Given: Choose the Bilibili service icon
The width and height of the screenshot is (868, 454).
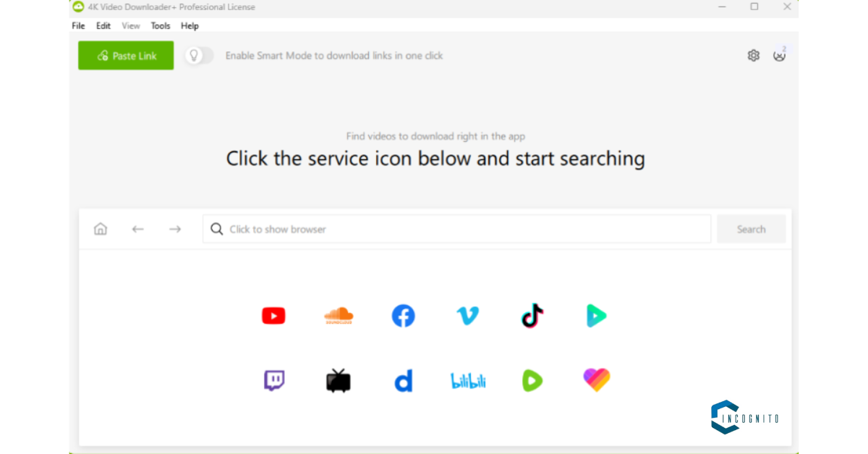Looking at the screenshot, I should [x=468, y=381].
